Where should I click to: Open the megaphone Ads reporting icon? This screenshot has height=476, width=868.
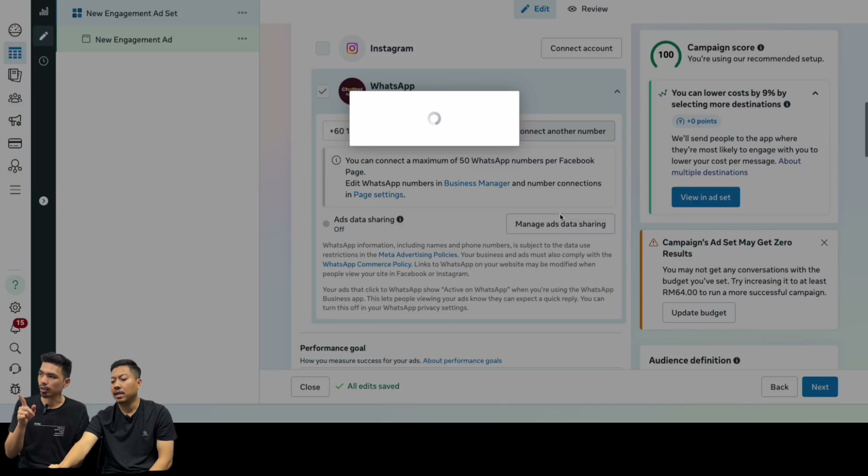pyautogui.click(x=15, y=120)
